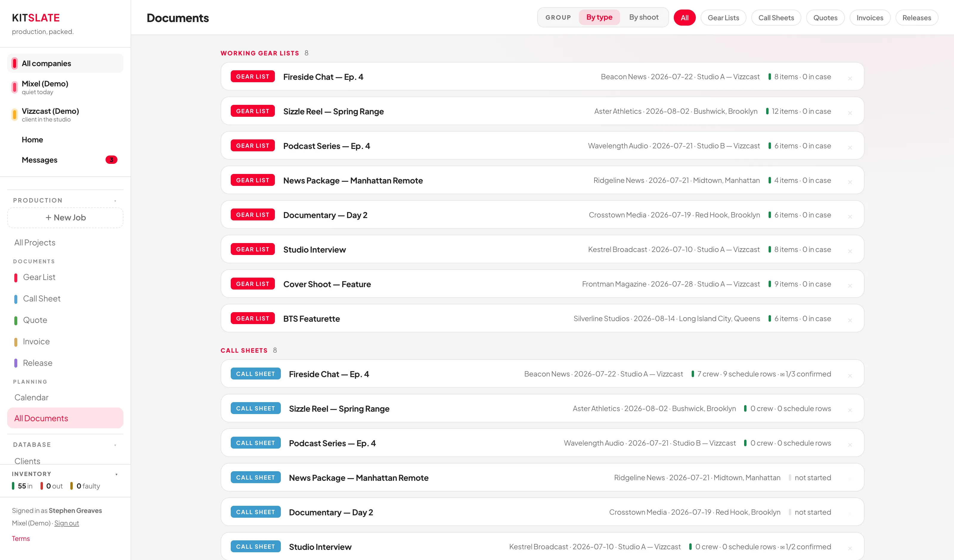Click the 55 in inventory count
954x560 pixels.
(22, 486)
